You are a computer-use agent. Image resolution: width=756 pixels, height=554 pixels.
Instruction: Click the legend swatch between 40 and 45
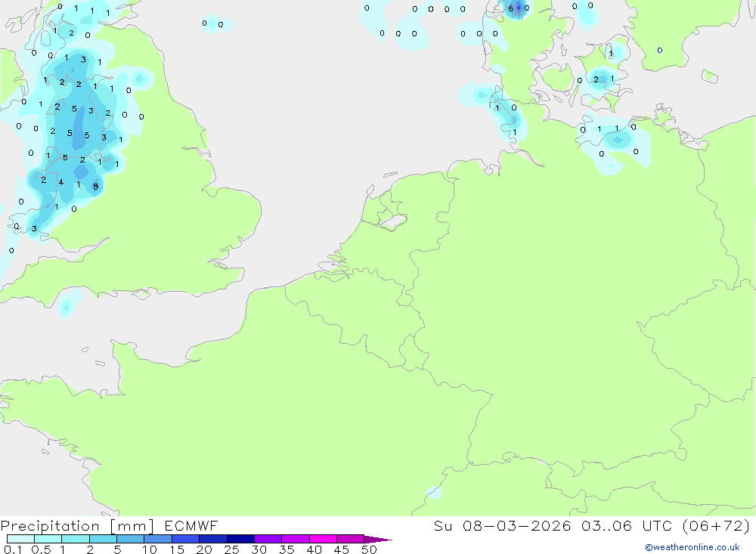[323, 539]
